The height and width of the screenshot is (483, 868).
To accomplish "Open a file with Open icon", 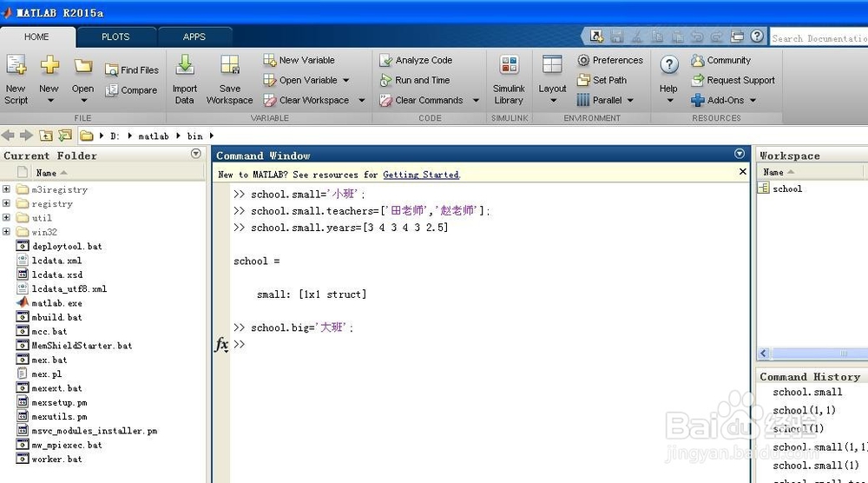I will (x=83, y=67).
